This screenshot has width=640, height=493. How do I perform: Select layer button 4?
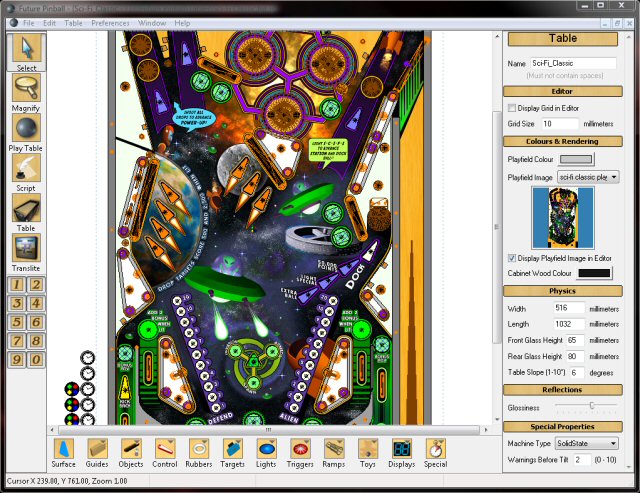coord(36,303)
